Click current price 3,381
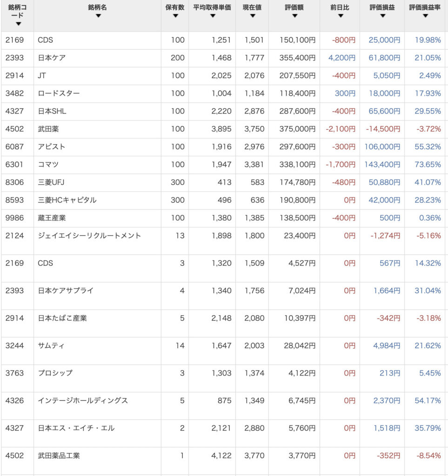The width and height of the screenshot is (448, 476). 254,165
